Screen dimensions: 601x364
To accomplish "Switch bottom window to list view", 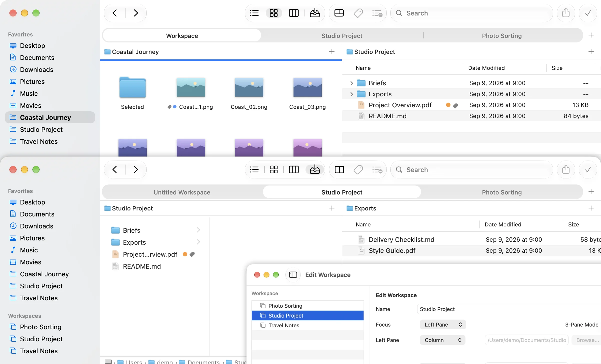I will coord(254,170).
